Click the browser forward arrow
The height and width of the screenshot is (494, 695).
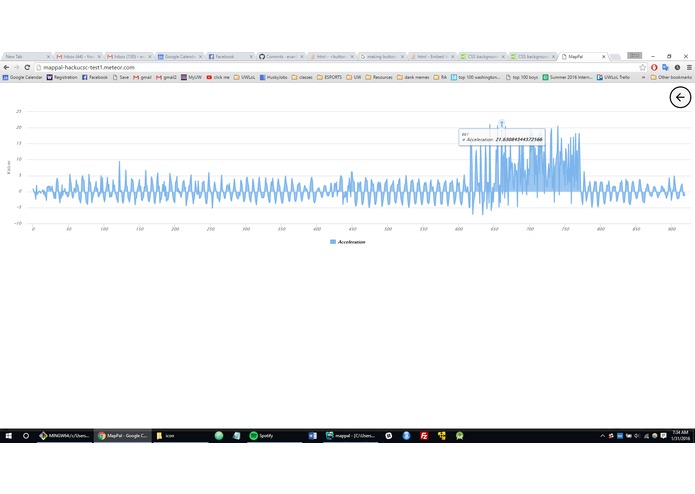pos(16,67)
